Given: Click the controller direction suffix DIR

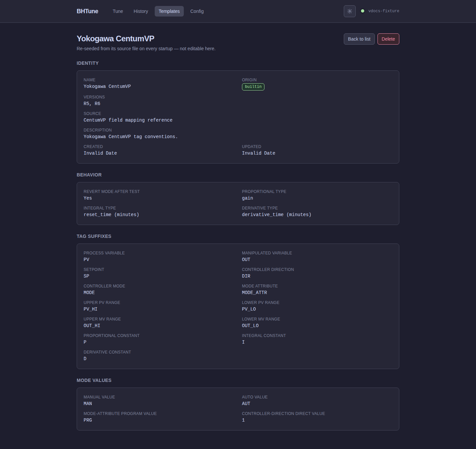Looking at the screenshot, I should [246, 276].
